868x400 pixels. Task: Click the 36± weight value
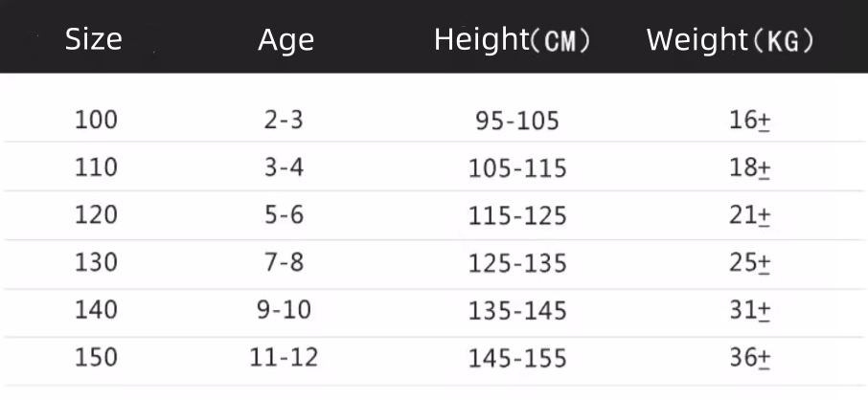(749, 359)
